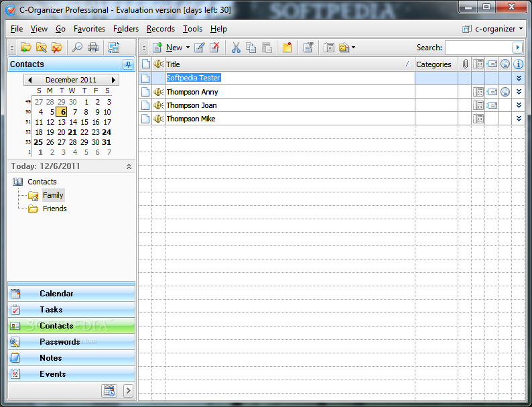Click the printer icon
The height and width of the screenshot is (407, 532).
93,48
